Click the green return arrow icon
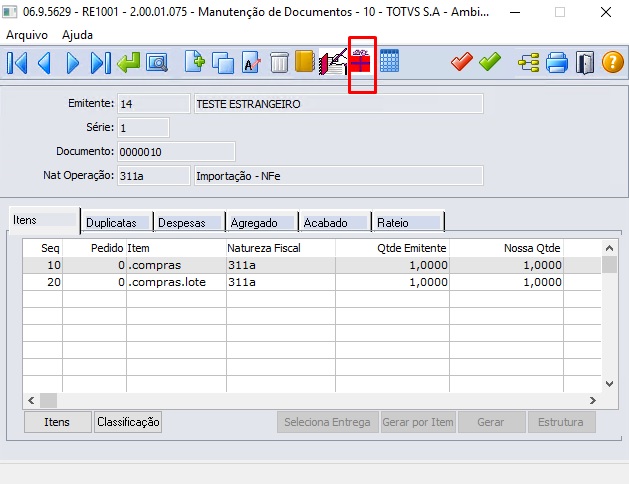The image size is (629, 484). point(128,63)
